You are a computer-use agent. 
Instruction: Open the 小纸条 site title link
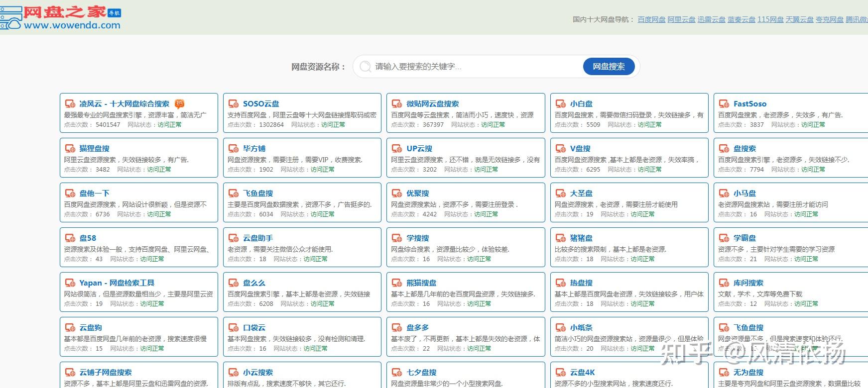[581, 328]
